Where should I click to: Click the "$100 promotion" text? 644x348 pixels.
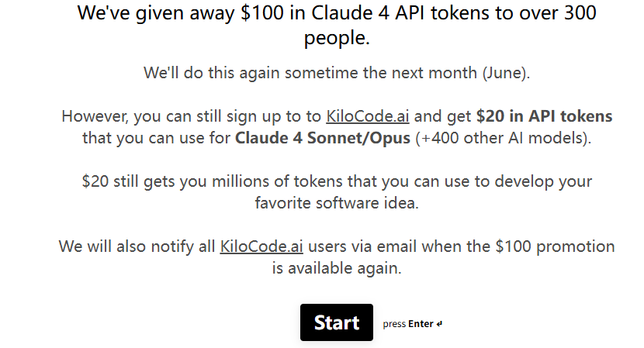tap(555, 246)
